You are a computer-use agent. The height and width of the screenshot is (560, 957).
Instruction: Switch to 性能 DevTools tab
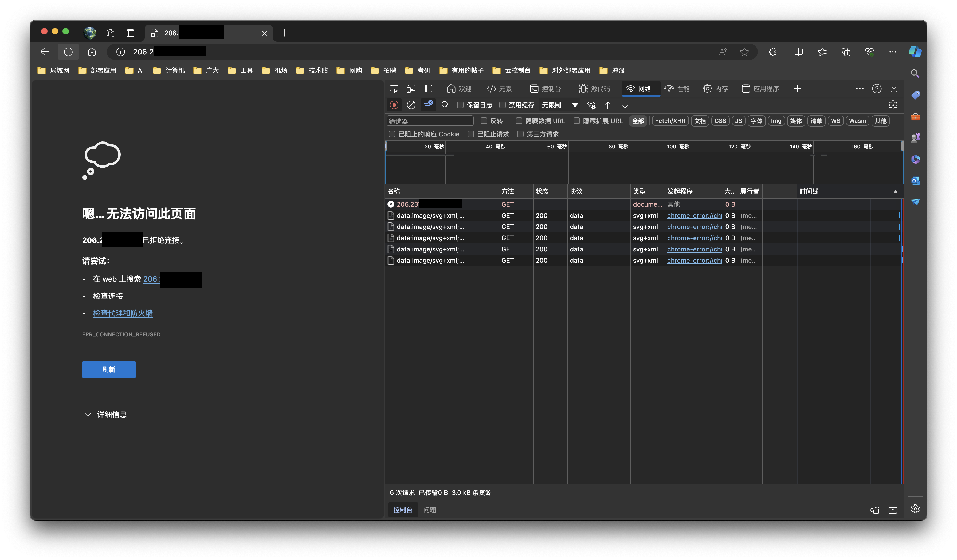676,88
